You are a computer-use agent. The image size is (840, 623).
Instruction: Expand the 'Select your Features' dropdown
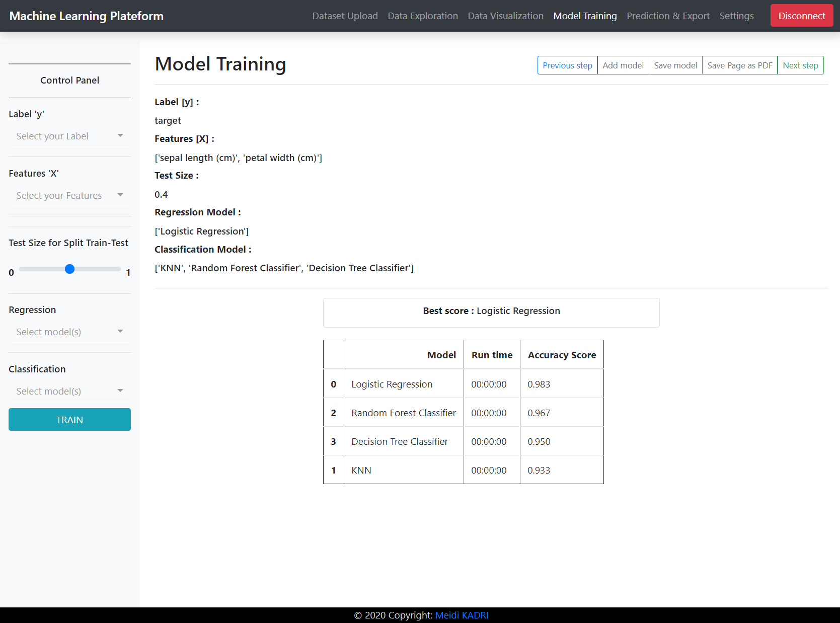click(x=69, y=195)
